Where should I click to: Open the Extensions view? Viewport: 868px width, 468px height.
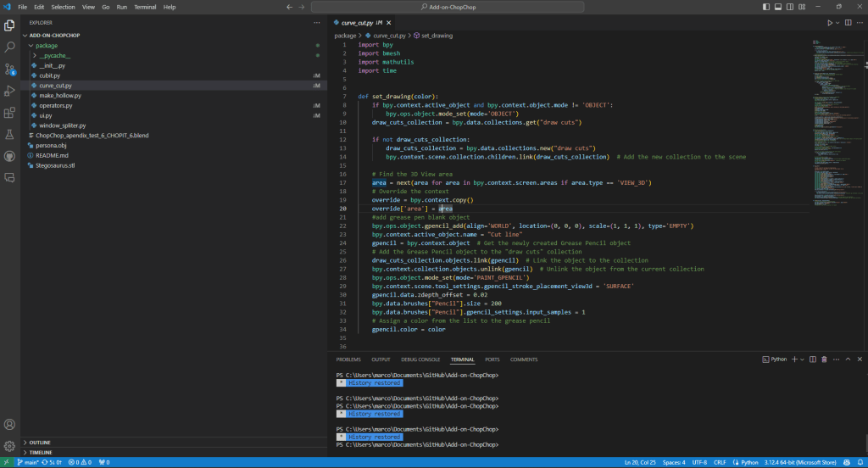(10, 113)
